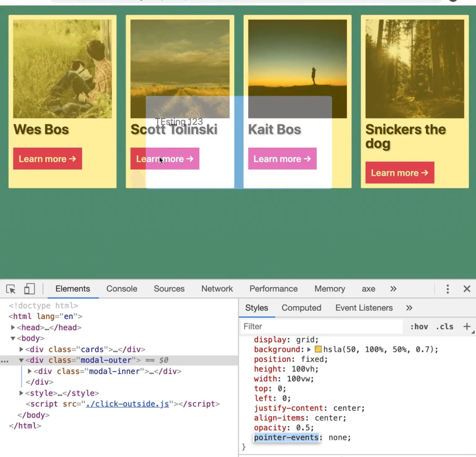Open the background hsla color swatch
The image size is (476, 457).
tap(318, 350)
